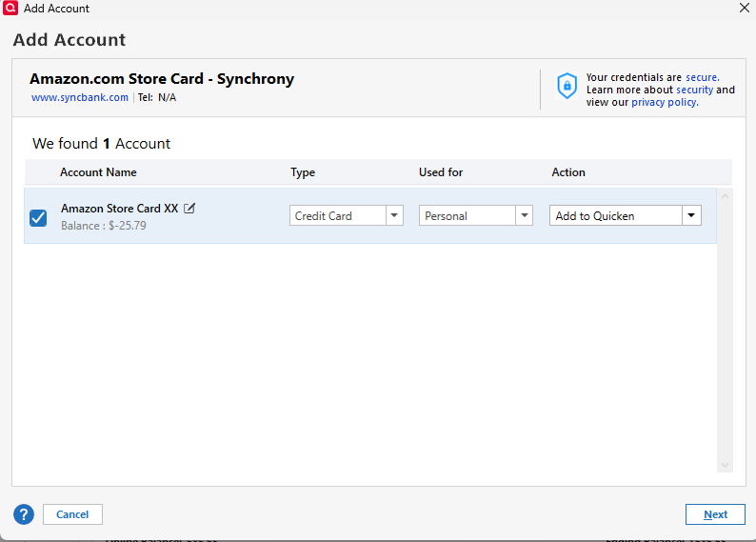Click the Account Name column header
The image size is (756, 542).
(x=98, y=172)
